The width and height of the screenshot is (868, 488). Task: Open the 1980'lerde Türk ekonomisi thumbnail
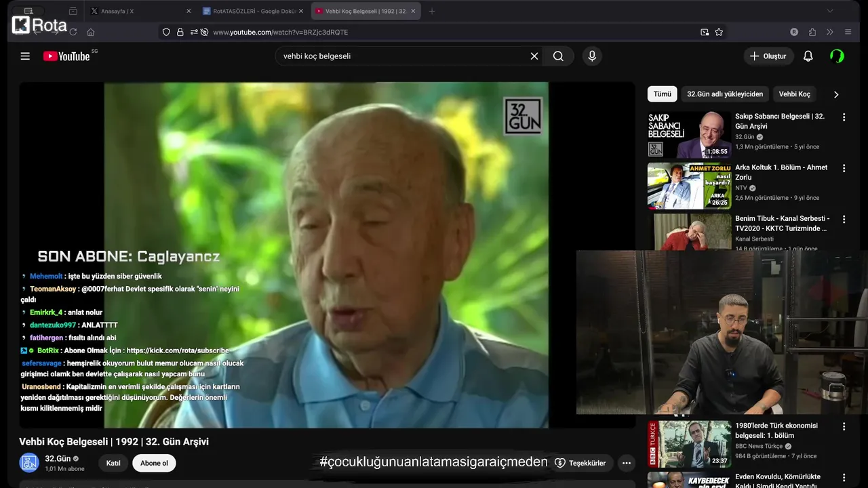690,444
